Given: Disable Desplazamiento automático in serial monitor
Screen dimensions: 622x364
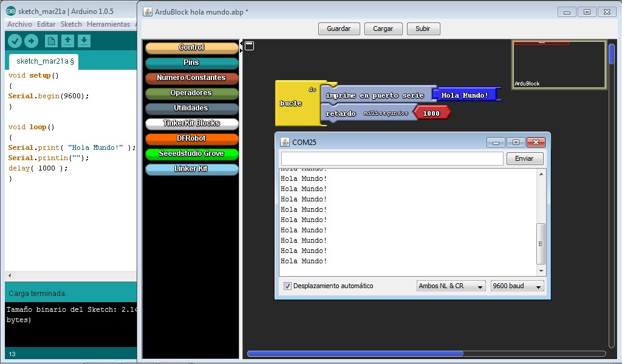Looking at the screenshot, I should click(x=287, y=285).
